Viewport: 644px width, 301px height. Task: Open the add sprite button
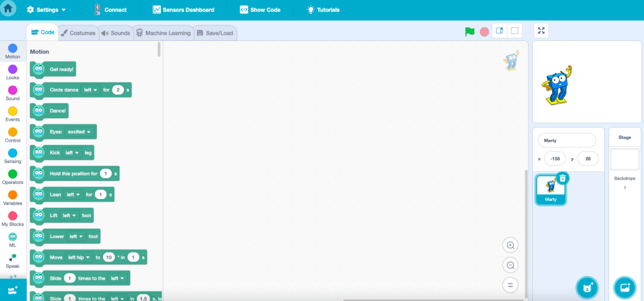click(587, 287)
